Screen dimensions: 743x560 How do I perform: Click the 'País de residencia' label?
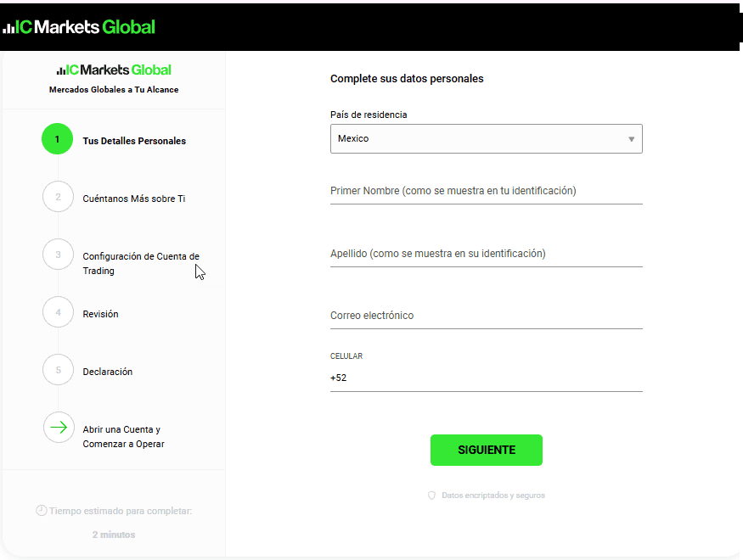click(369, 115)
